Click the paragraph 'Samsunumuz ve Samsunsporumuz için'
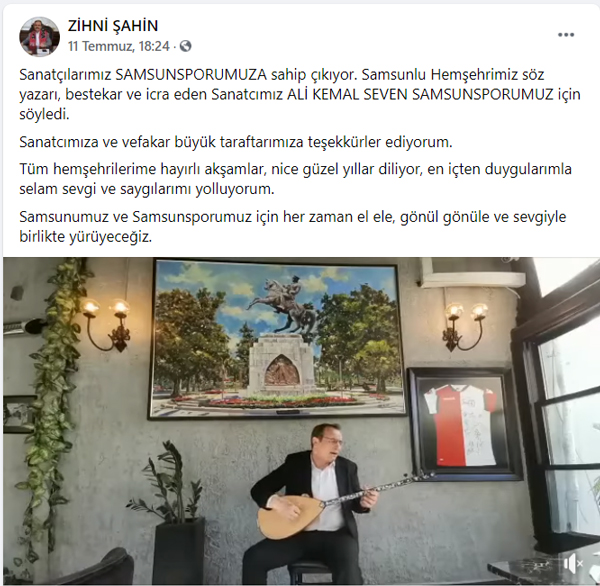The image size is (600, 586). (x=293, y=227)
